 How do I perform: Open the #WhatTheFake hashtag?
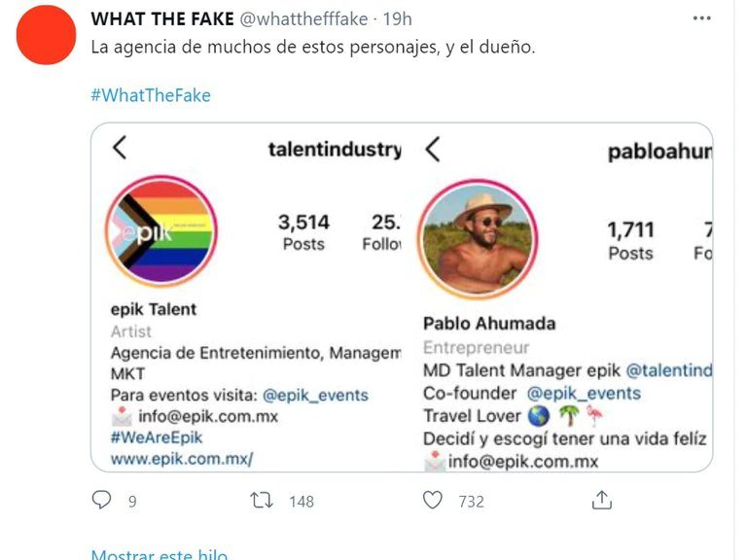pos(150,95)
